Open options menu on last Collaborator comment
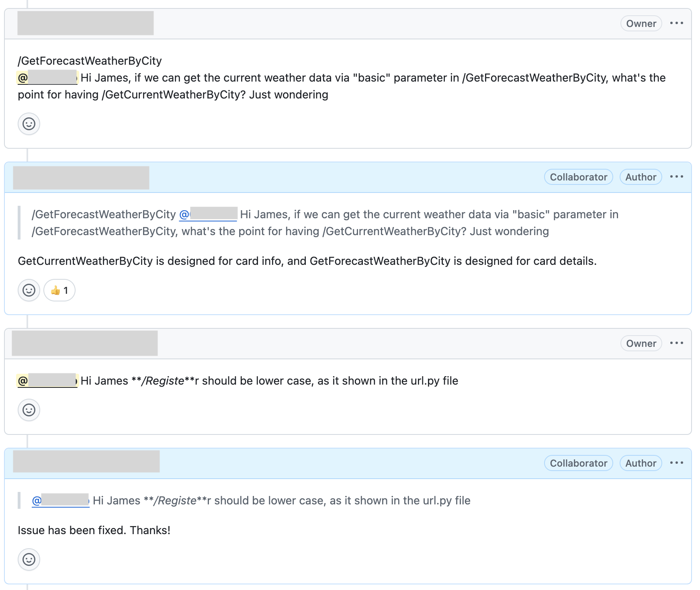The height and width of the screenshot is (590, 700). pos(677,463)
